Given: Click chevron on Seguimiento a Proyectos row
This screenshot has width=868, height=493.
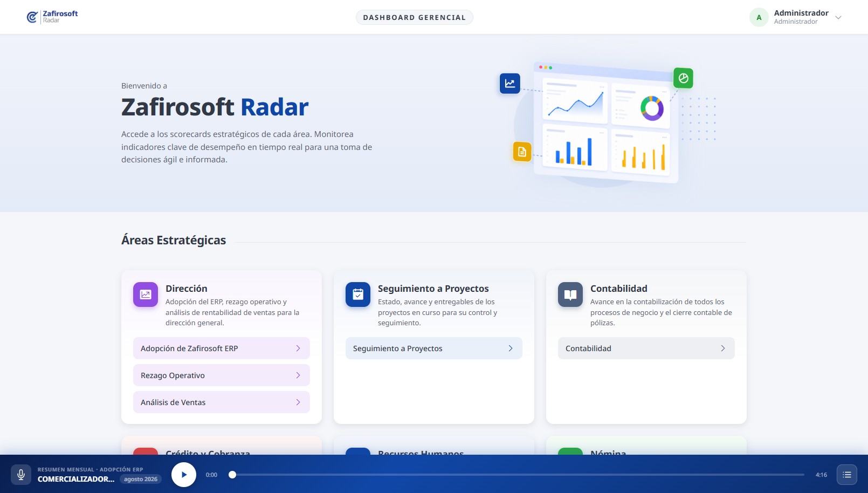Looking at the screenshot, I should click(x=511, y=348).
